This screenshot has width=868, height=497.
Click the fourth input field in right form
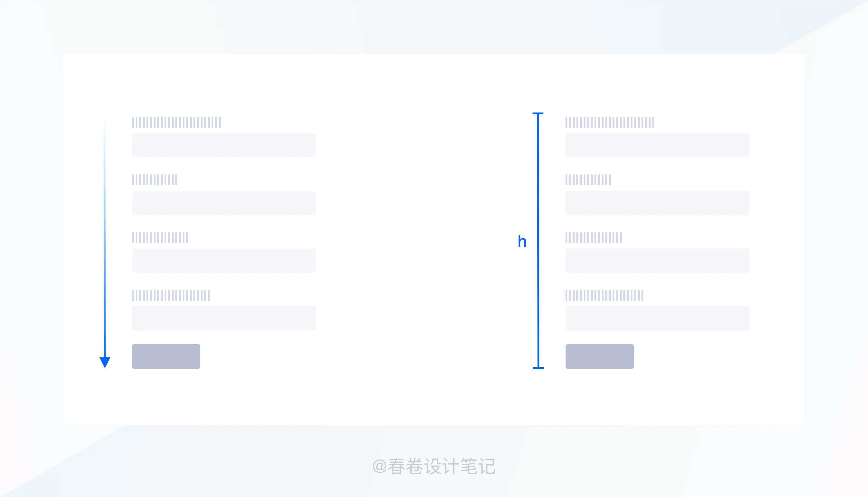(x=657, y=318)
